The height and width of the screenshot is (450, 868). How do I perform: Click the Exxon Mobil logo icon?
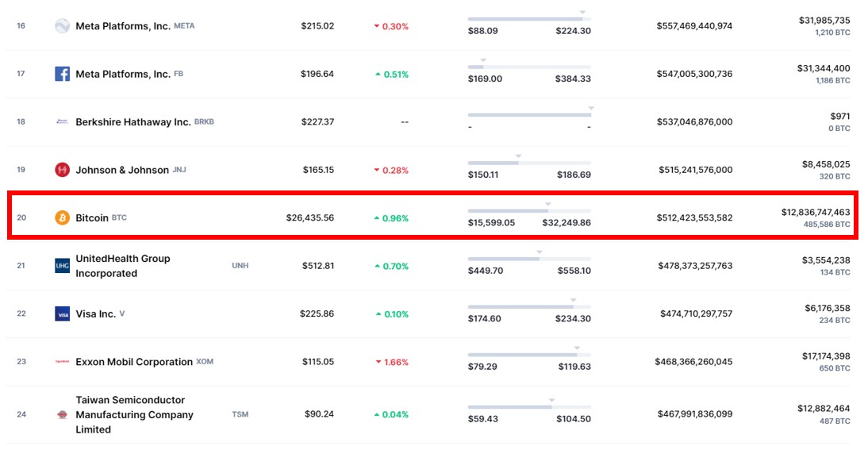coord(62,362)
